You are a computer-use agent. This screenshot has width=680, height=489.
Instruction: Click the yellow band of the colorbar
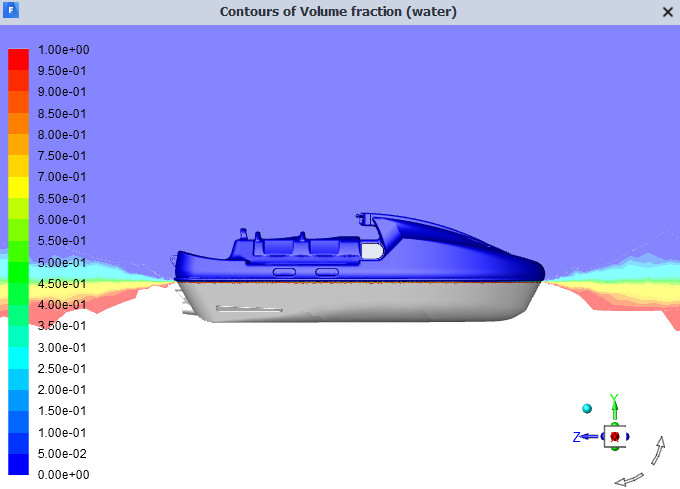click(x=18, y=187)
